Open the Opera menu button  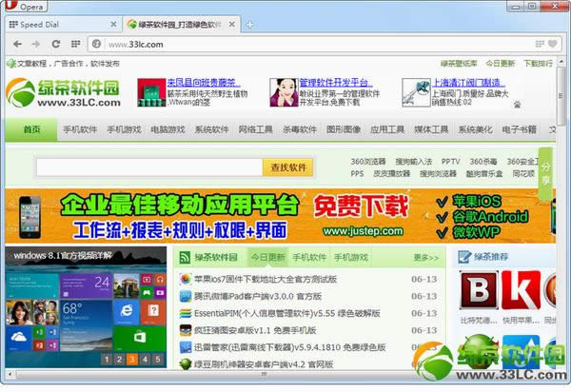click(27, 6)
